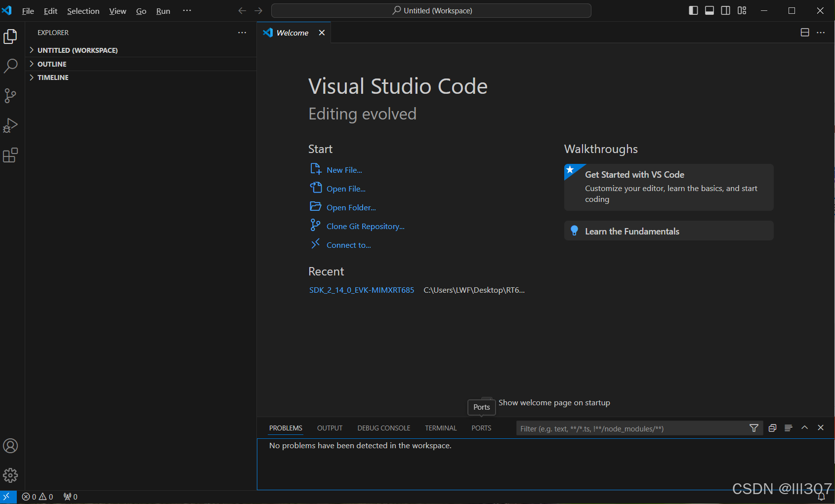The width and height of the screenshot is (835, 504).
Task: Open notifications bell in status bar
Action: click(x=821, y=497)
